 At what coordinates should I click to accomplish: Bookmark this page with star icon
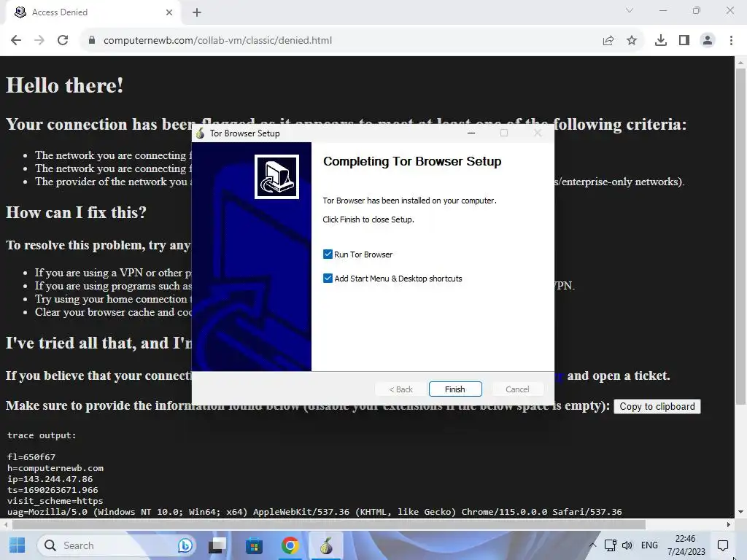(632, 41)
